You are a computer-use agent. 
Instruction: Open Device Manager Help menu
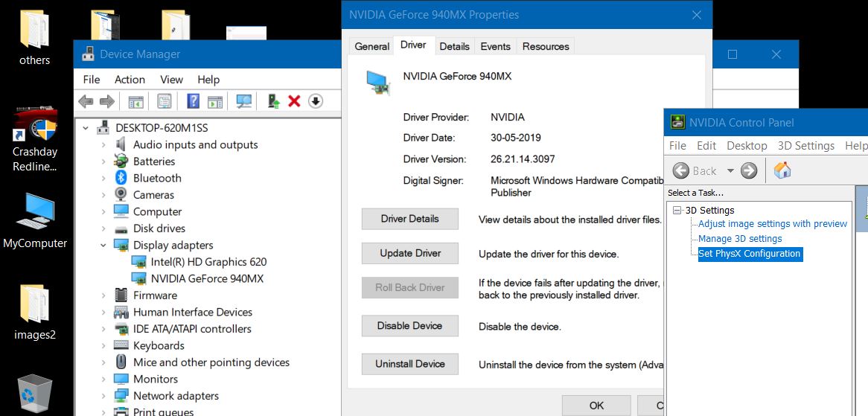pos(208,80)
